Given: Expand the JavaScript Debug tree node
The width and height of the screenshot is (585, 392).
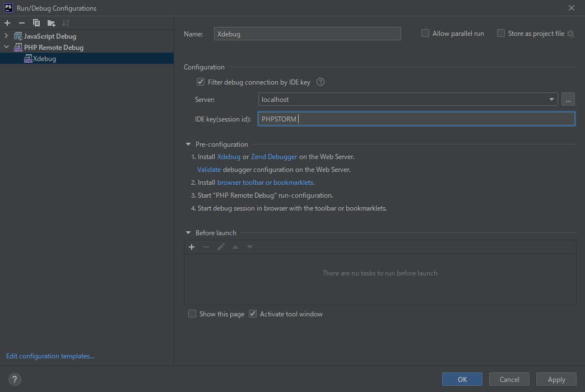Looking at the screenshot, I should (7, 36).
